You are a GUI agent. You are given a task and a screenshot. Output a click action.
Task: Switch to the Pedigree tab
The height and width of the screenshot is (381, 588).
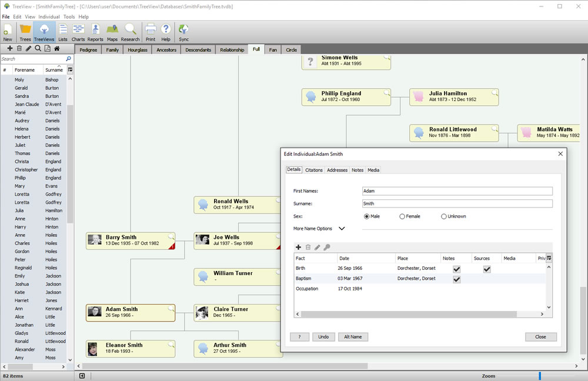pos(88,50)
